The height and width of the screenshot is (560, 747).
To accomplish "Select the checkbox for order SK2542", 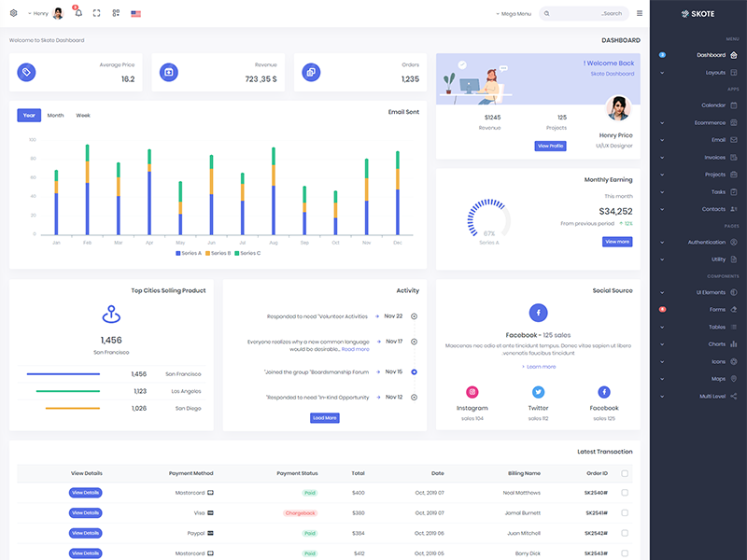I will click(x=625, y=533).
